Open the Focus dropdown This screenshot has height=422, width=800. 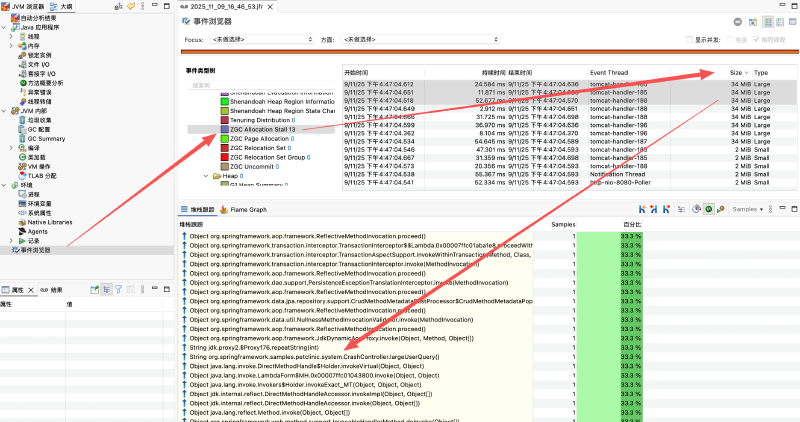(x=261, y=39)
